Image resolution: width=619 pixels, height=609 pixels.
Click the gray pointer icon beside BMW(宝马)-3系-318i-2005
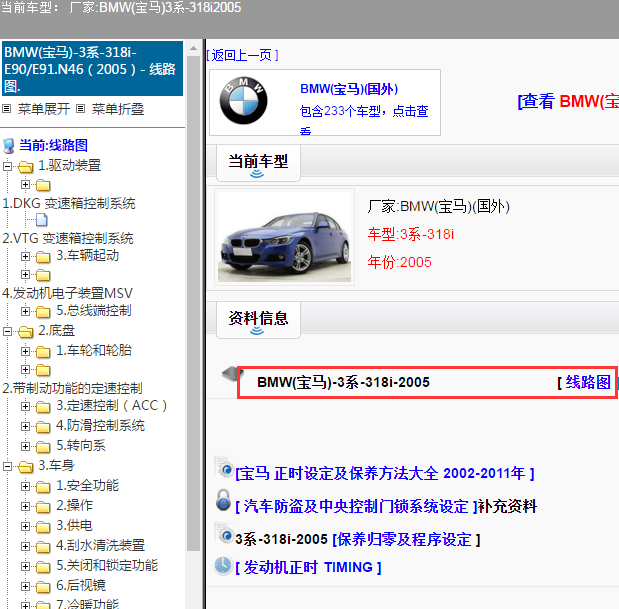point(232,374)
